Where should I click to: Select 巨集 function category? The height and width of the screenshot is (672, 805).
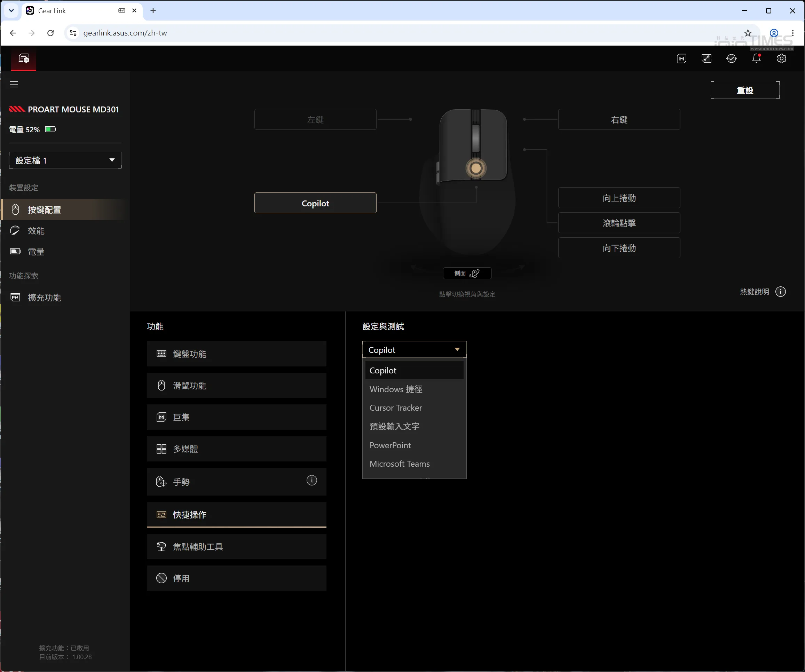coord(237,417)
